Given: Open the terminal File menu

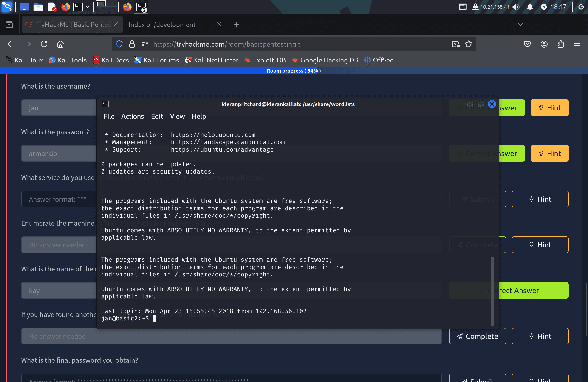Looking at the screenshot, I should click(109, 116).
